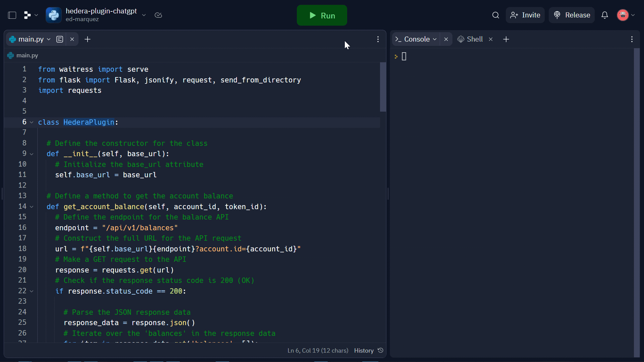Click the Invite button
Image resolution: width=644 pixels, height=362 pixels.
[525, 15]
